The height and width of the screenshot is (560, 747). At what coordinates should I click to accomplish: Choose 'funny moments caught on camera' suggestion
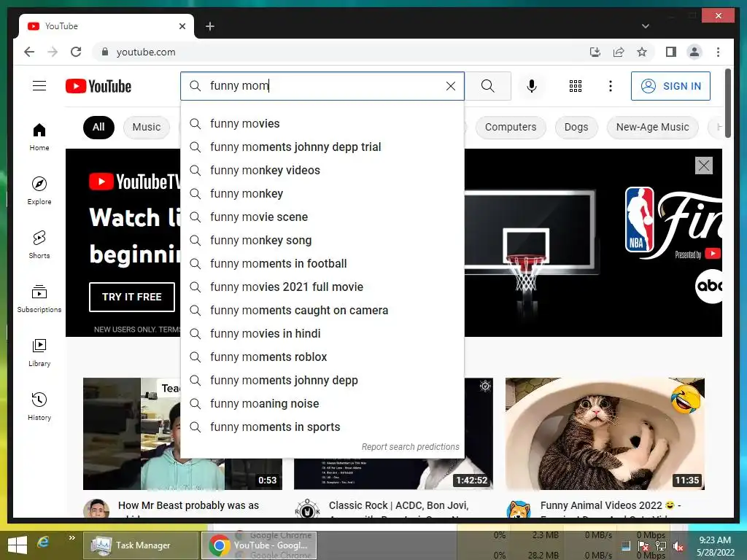click(322, 311)
